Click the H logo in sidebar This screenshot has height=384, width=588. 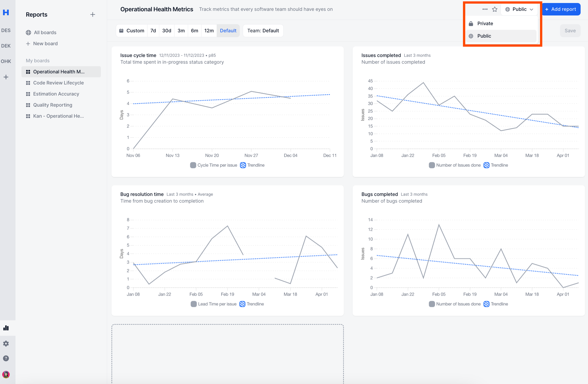pos(6,12)
